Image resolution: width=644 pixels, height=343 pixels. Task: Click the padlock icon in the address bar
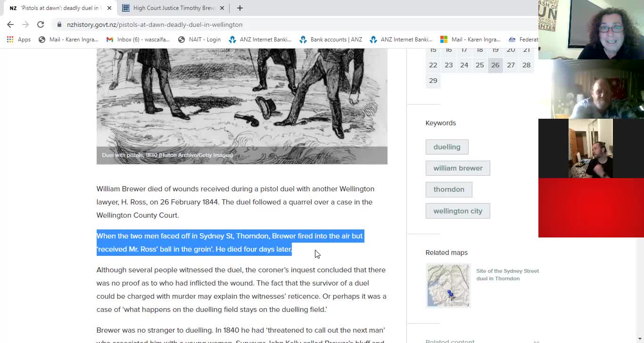tap(59, 24)
